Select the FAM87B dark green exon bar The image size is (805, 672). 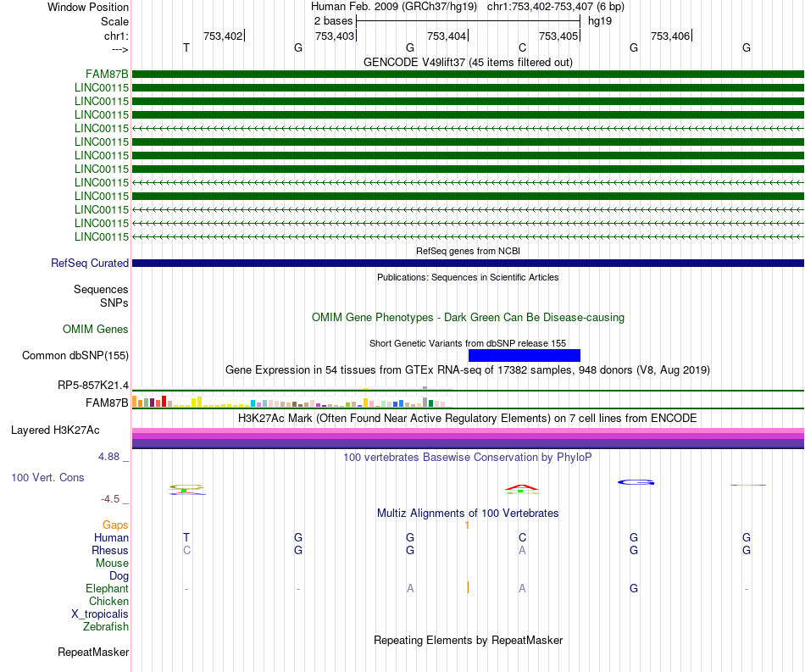[468, 75]
